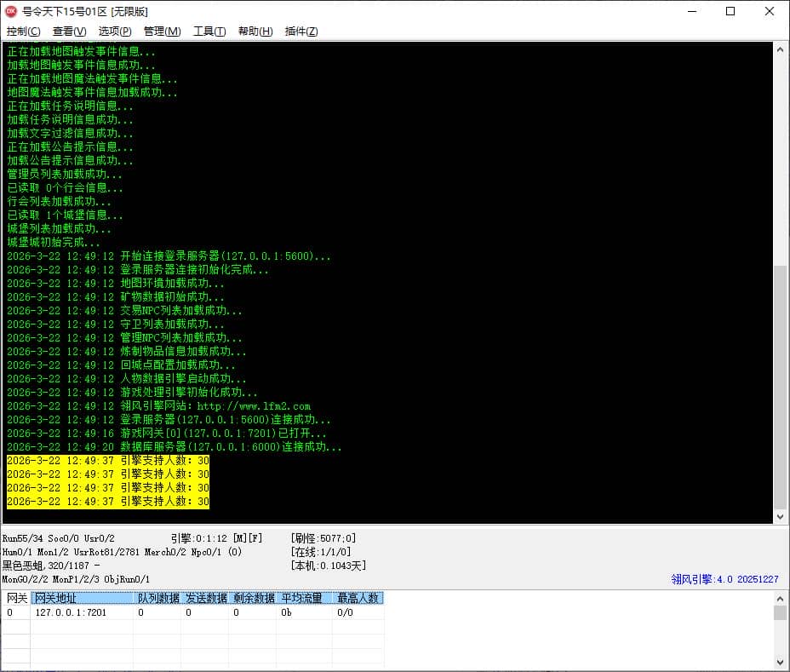Click the 剩余数据 column header
790x672 pixels.
click(253, 598)
